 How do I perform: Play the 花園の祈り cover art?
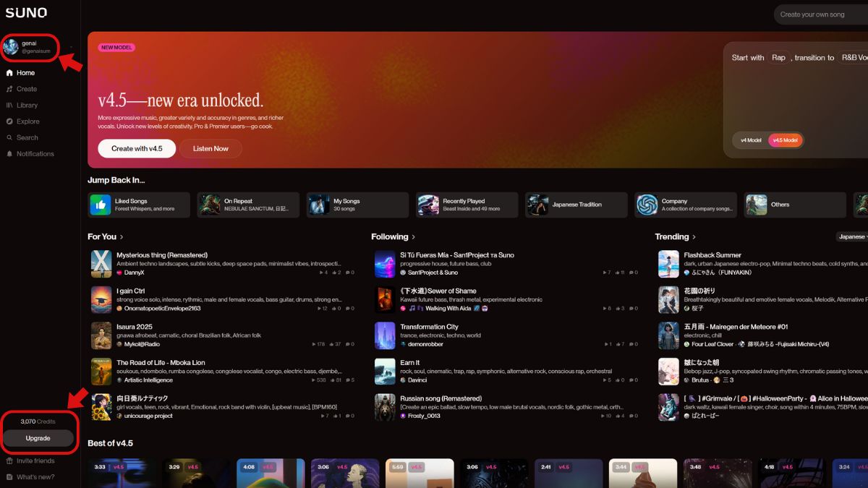[668, 300]
